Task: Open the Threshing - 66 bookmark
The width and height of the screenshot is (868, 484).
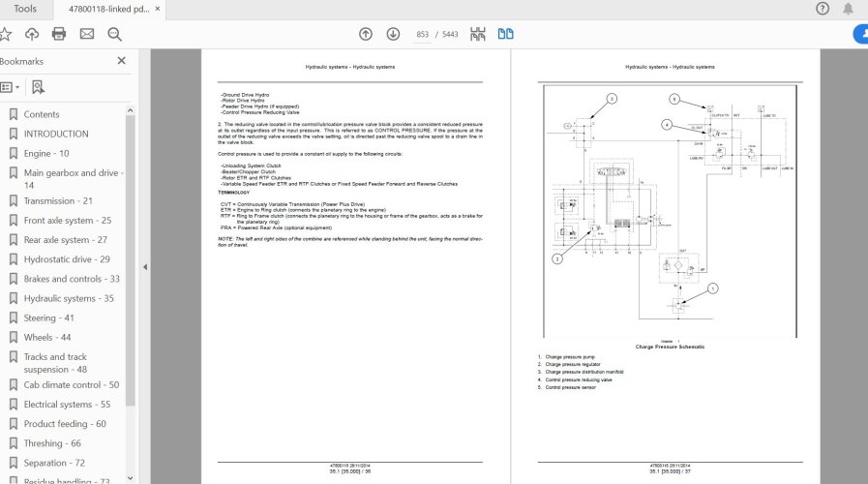Action: pyautogui.click(x=52, y=443)
